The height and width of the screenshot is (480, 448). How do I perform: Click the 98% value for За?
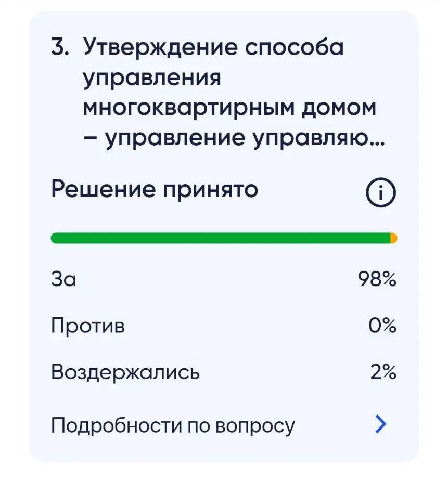(x=377, y=279)
